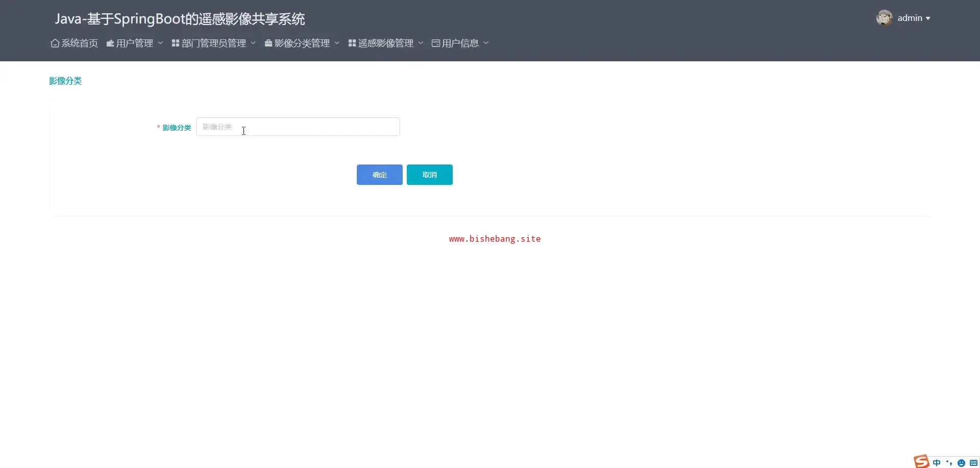Screen dimensions: 980x468
Task: Click the home icon beside 系统首页
Action: [x=55, y=43]
